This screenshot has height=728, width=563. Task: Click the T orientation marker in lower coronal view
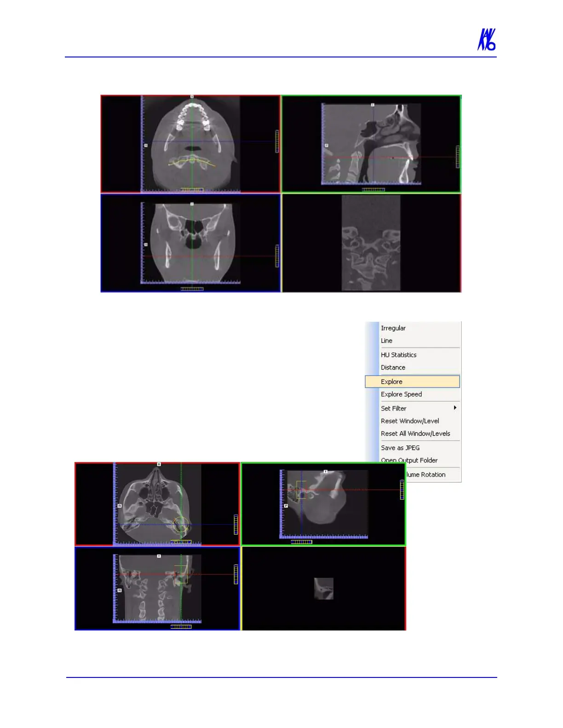tap(159, 556)
